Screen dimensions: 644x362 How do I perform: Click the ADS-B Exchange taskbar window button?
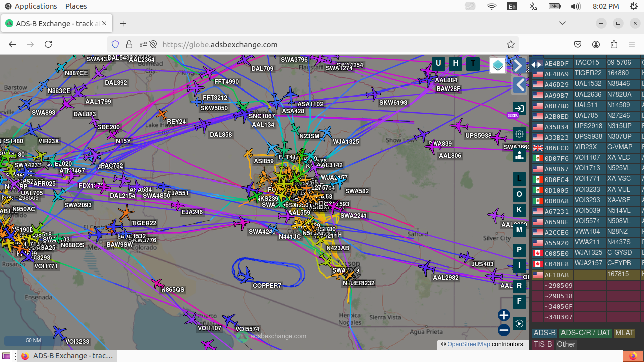click(67, 356)
